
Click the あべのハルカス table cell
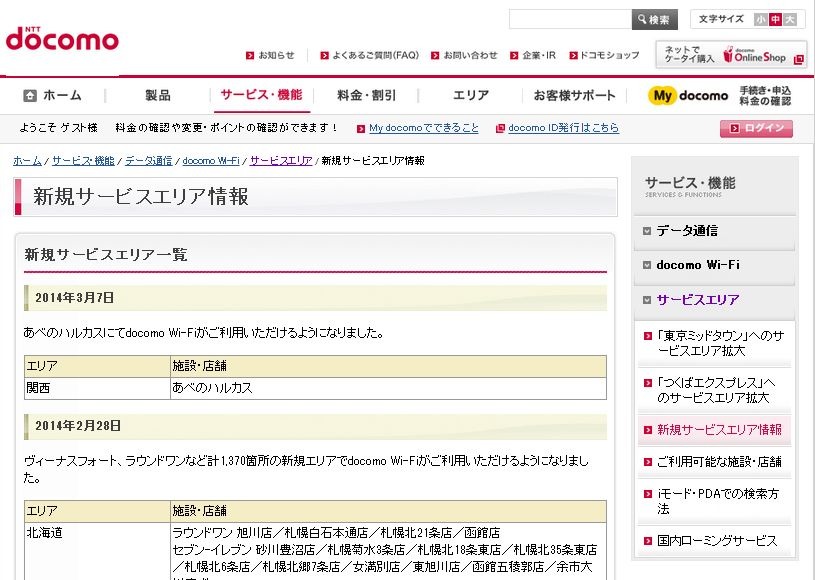coord(388,388)
